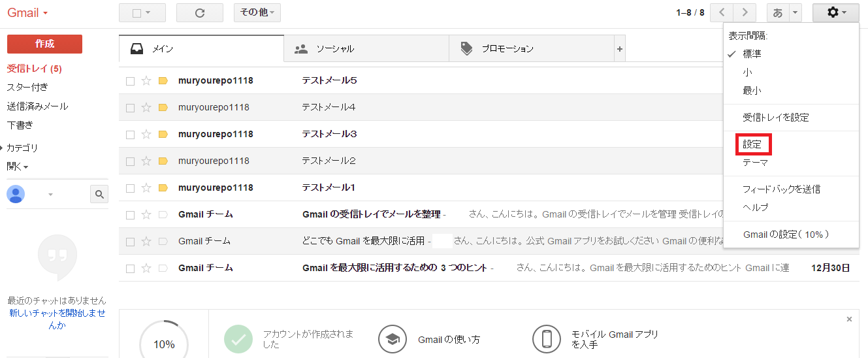
Task: Open the settings gear menu
Action: (x=836, y=12)
